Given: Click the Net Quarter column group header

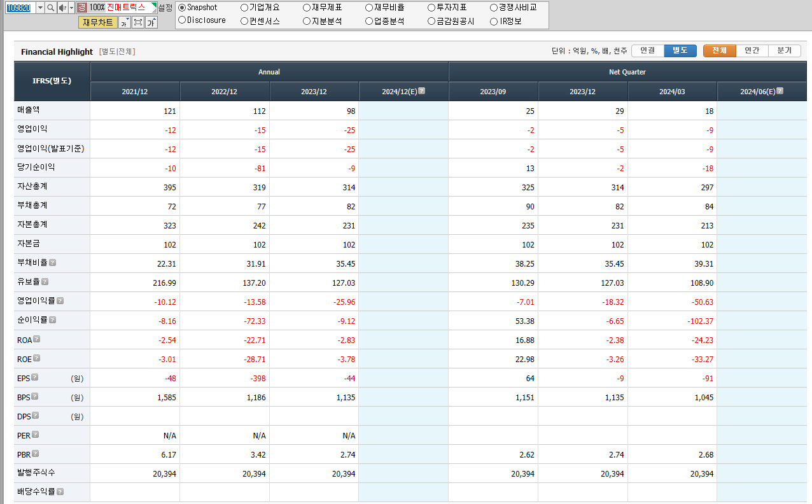Looking at the screenshot, I should click(x=627, y=72).
